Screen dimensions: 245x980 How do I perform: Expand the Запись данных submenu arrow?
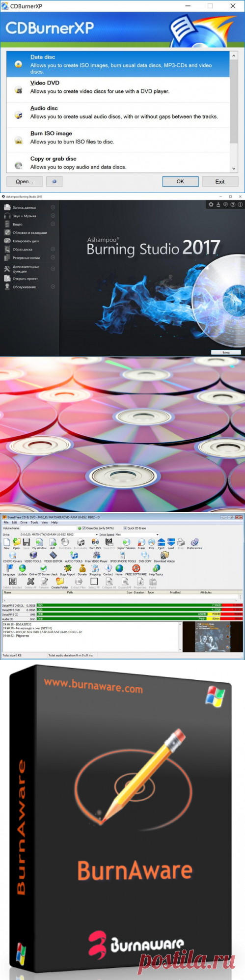pos(53,207)
